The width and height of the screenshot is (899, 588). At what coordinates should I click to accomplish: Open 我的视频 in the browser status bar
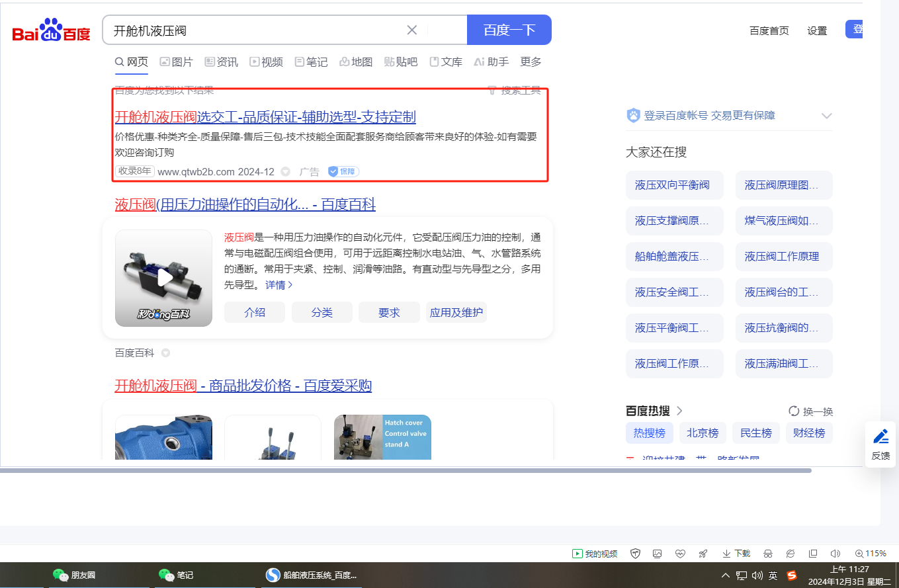pyautogui.click(x=595, y=554)
